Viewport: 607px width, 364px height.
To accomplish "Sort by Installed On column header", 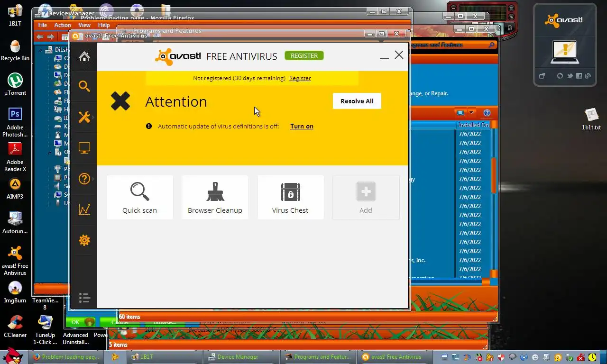I will click(x=474, y=125).
